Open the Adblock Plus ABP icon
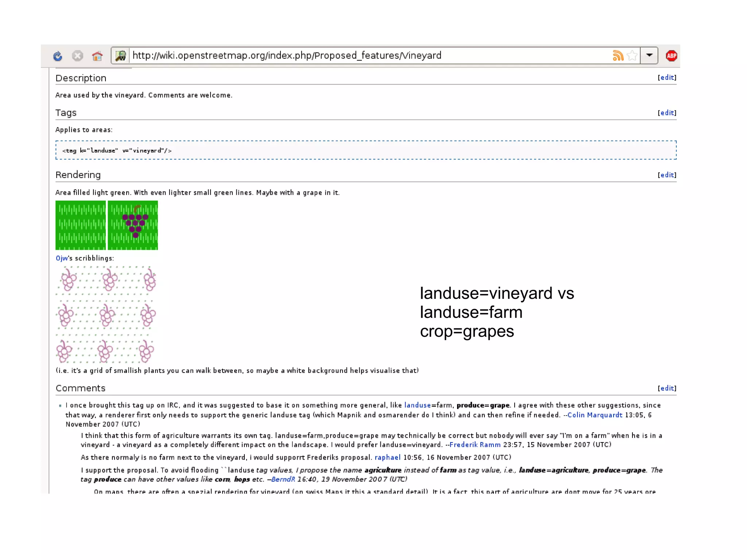The image size is (747, 560). (671, 55)
